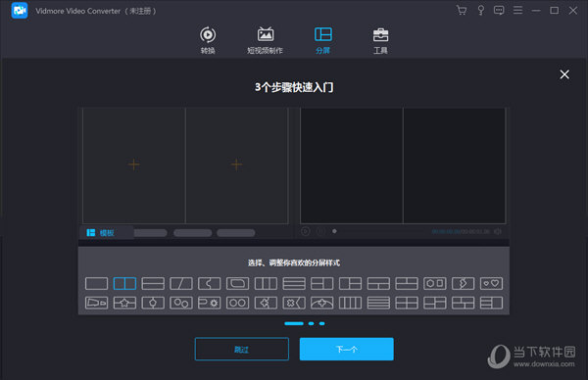Toggle the preview volume speaker icon
Viewport: 588px width, 380px height.
click(498, 231)
